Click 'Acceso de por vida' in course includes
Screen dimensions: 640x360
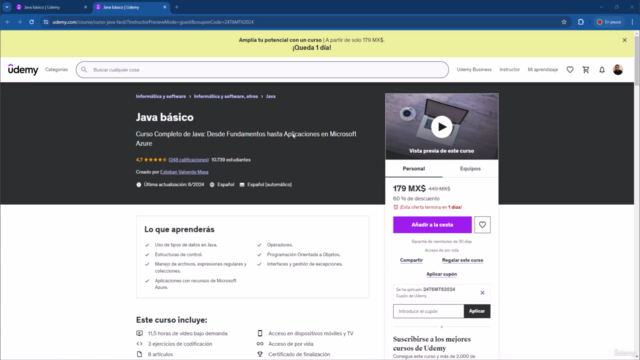pos(291,344)
